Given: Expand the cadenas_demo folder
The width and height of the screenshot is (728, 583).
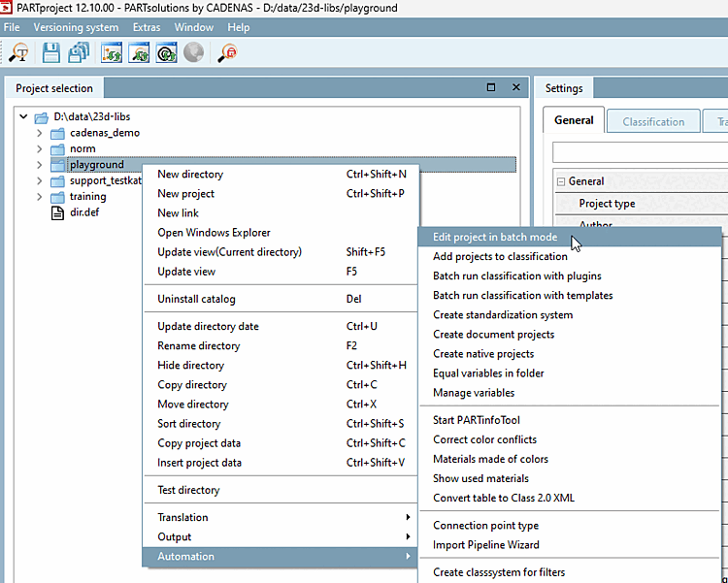Looking at the screenshot, I should (40, 133).
